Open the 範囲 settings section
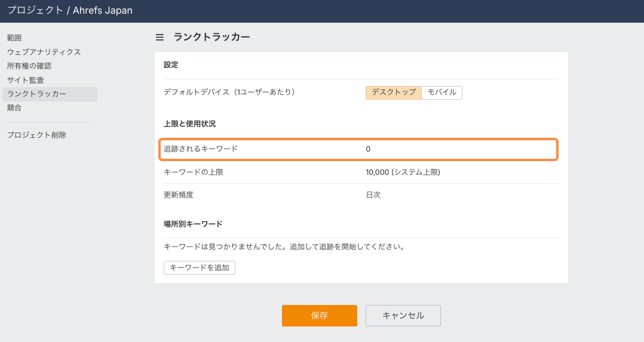644x342 pixels. [14, 38]
